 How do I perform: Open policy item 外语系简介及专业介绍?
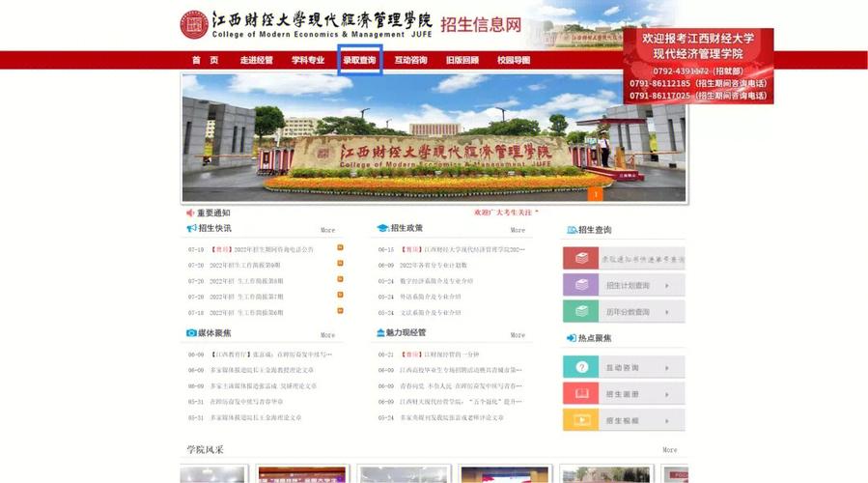[x=430, y=297]
